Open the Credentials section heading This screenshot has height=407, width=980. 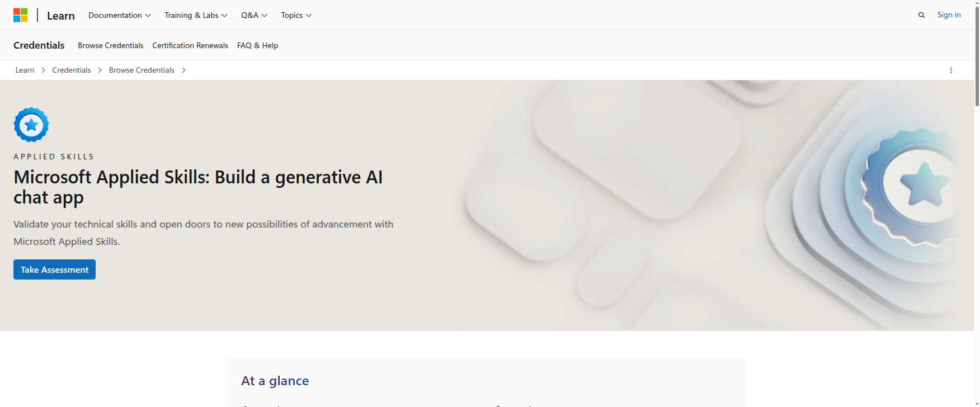(x=39, y=45)
